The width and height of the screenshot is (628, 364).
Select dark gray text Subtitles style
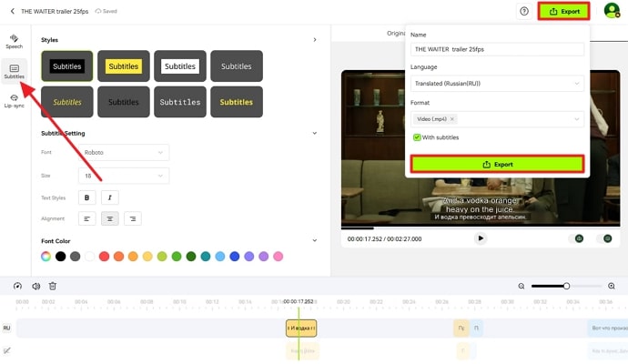[x=124, y=102]
